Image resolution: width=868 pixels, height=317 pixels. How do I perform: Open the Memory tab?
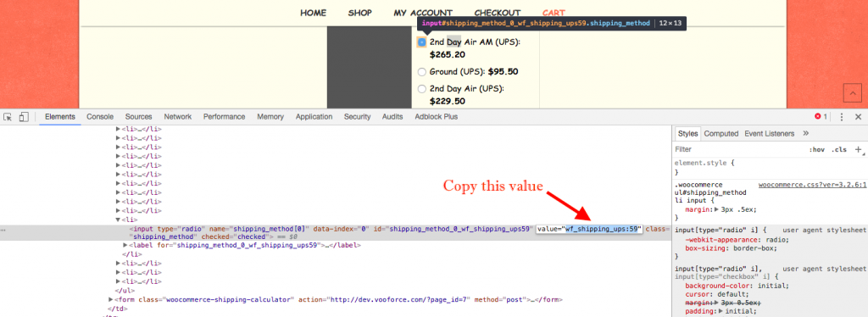(270, 117)
